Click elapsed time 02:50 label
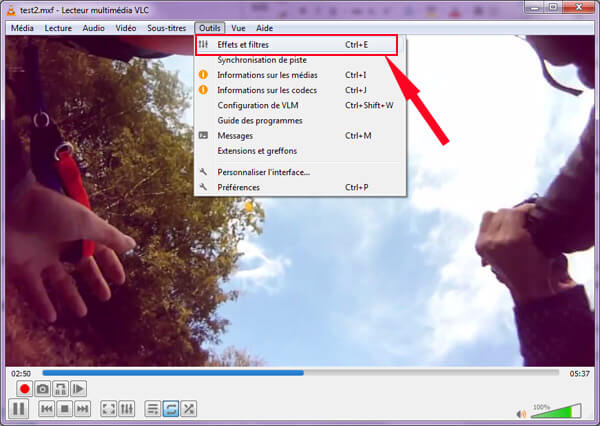Image resolution: width=600 pixels, height=426 pixels. pos(21,374)
